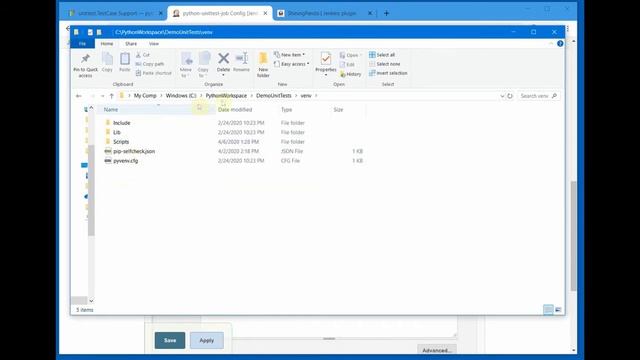Image resolution: width=640 pixels, height=360 pixels.
Task: Click the Cut scissors icon
Action: (138, 55)
